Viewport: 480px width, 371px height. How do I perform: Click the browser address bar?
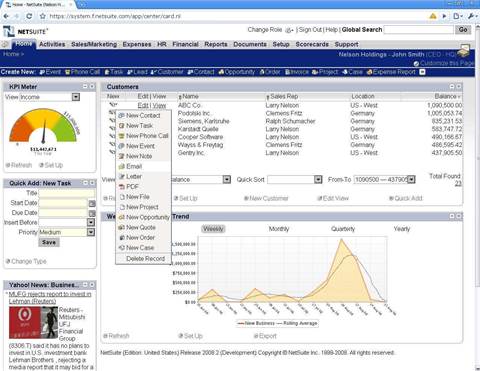coord(233,16)
